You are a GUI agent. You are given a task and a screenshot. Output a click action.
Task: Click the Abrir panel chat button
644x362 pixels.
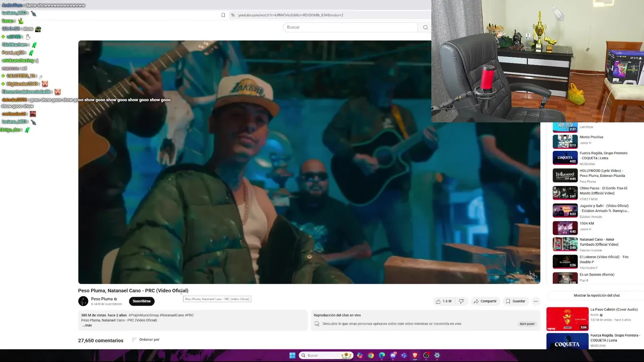(x=527, y=324)
